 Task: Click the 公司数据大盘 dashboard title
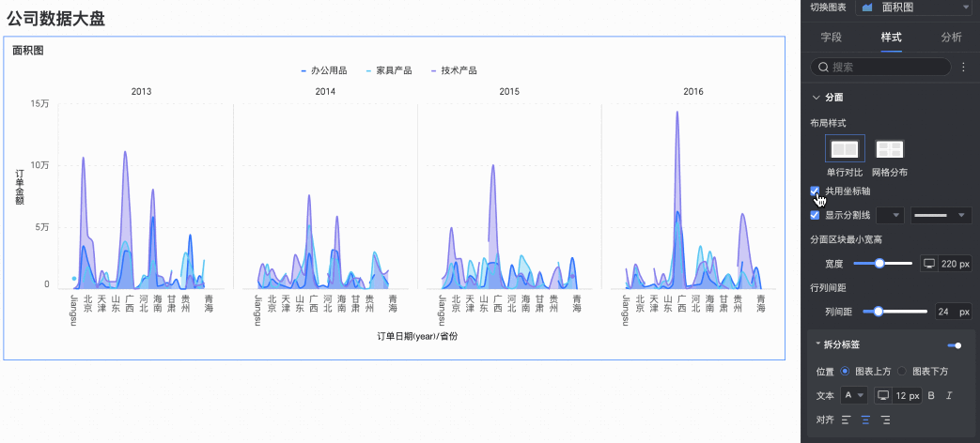click(x=55, y=19)
